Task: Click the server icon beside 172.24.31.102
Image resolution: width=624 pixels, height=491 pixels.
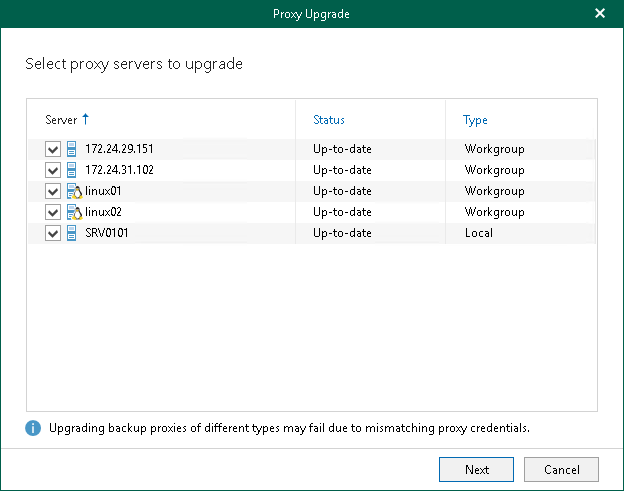Action: click(71, 170)
